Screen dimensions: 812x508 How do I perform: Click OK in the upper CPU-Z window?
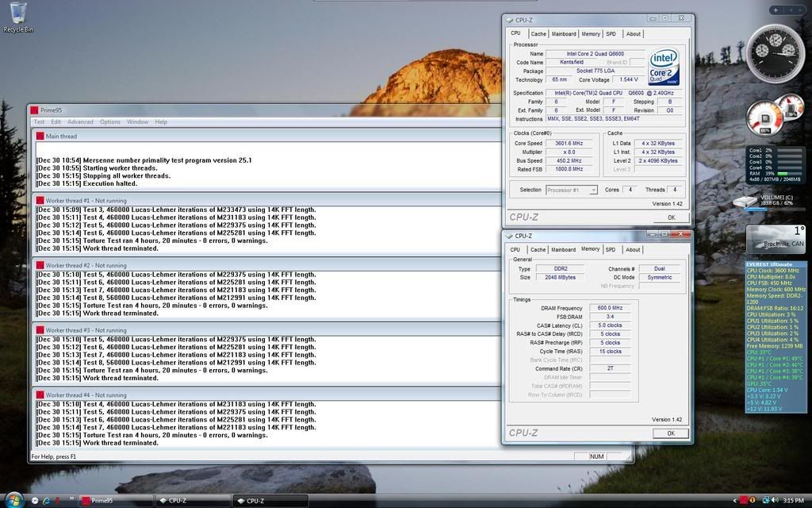(671, 217)
